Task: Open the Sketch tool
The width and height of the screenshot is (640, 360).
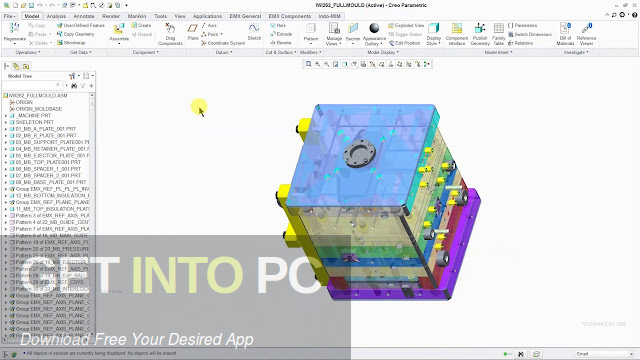Action: pyautogui.click(x=254, y=32)
